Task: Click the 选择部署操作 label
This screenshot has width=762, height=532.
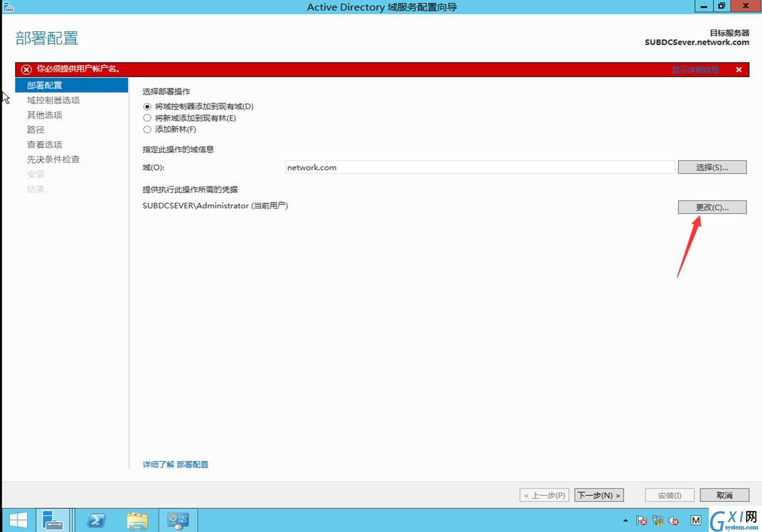Action: pos(167,91)
